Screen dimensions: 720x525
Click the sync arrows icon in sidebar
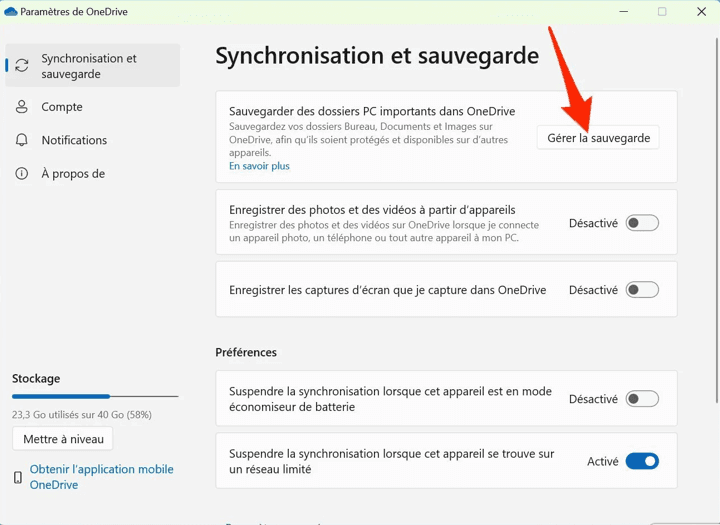tap(22, 66)
